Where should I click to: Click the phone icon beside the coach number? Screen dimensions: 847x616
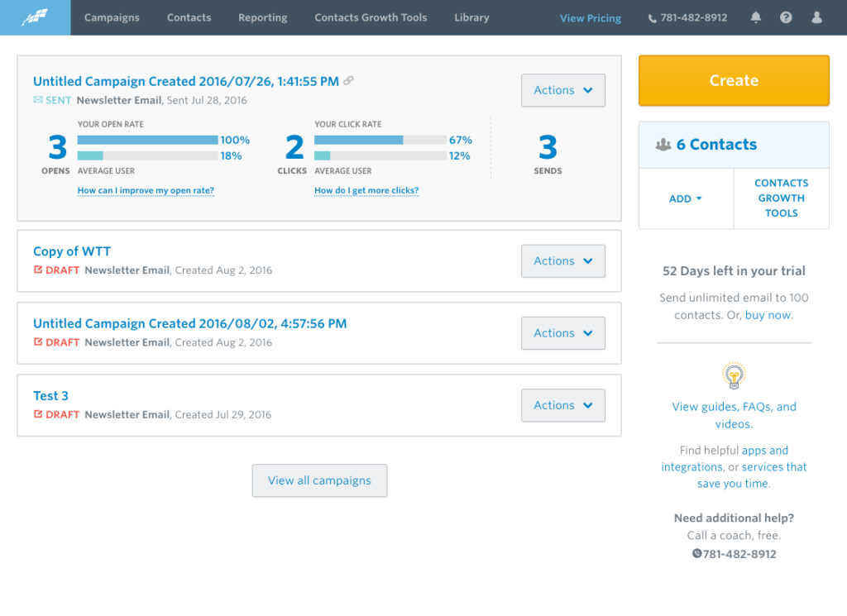697,554
